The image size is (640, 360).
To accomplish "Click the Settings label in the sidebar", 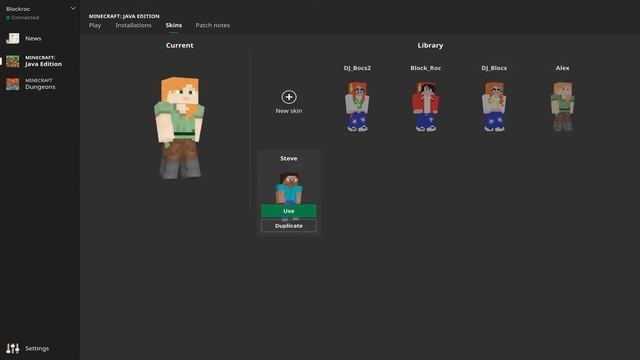I will [37, 348].
